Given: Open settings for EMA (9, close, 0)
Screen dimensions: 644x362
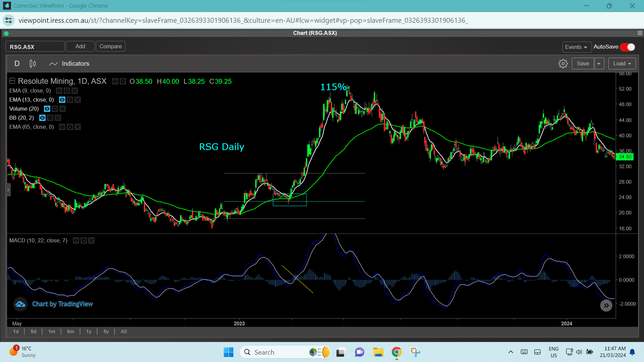Looking at the screenshot, I should [x=67, y=91].
